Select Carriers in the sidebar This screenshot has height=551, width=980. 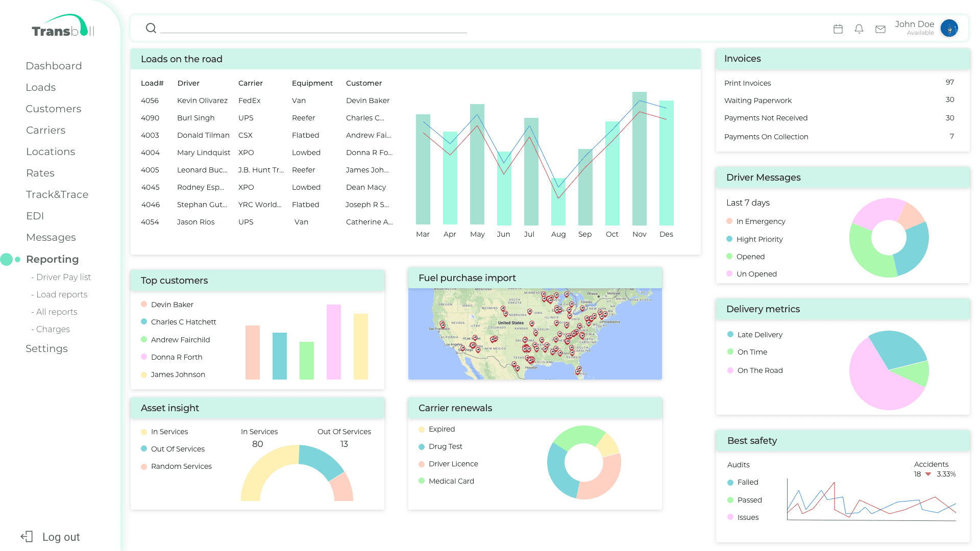(46, 130)
